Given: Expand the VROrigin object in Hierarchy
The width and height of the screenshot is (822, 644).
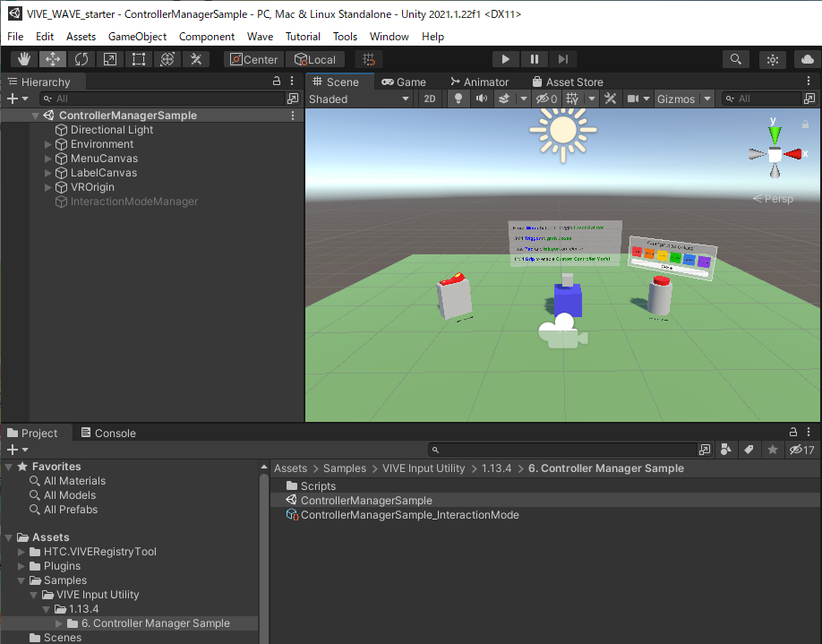Looking at the screenshot, I should point(48,187).
